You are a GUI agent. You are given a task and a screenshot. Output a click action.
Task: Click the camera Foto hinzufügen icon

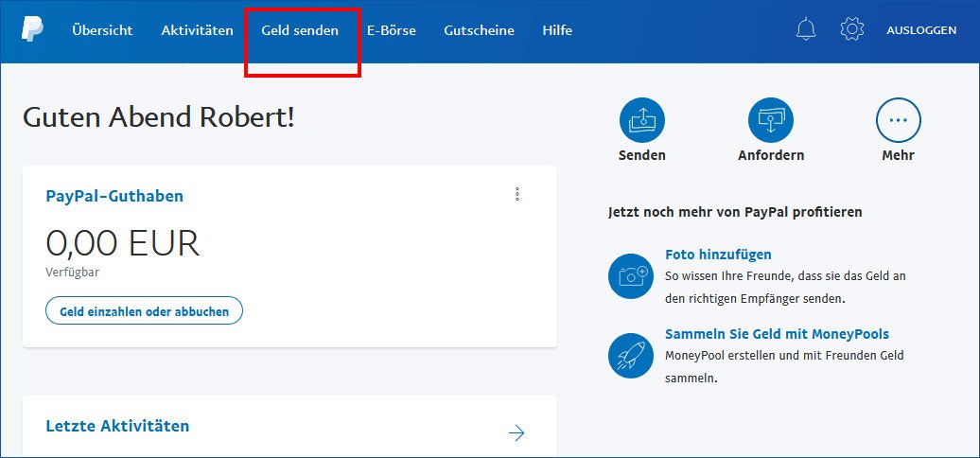(x=631, y=276)
